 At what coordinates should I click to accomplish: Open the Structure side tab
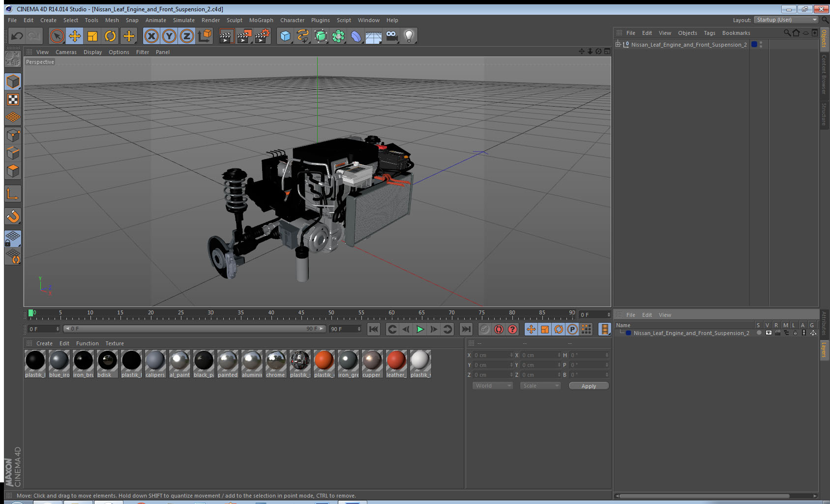(x=824, y=114)
